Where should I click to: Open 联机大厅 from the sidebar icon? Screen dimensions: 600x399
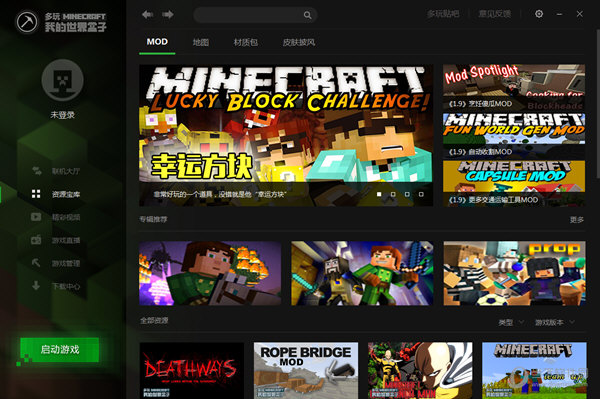click(37, 171)
